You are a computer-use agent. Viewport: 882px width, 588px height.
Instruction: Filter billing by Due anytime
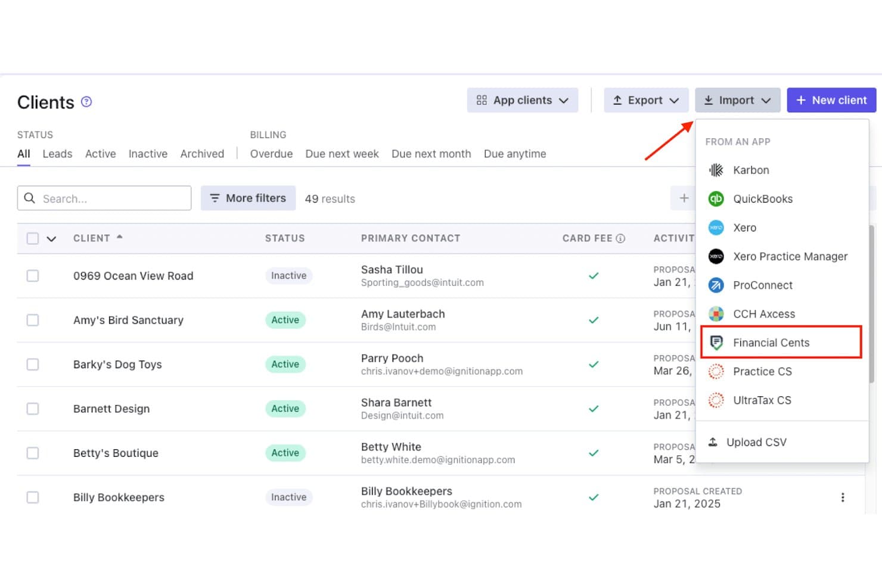(x=515, y=154)
